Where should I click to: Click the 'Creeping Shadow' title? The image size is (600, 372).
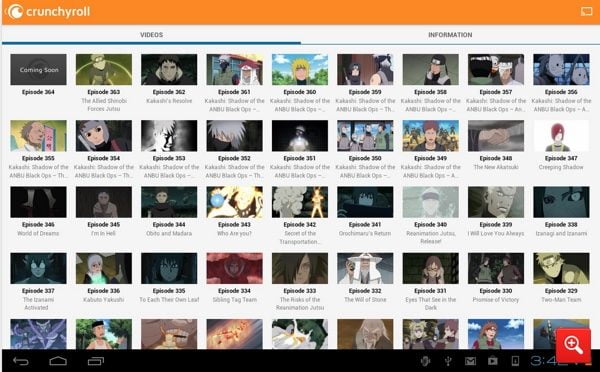[x=561, y=167]
